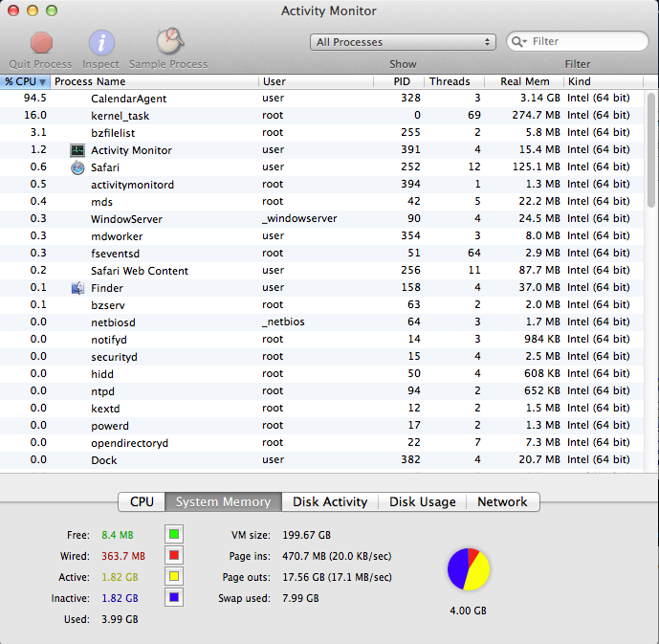The width and height of the screenshot is (659, 644).
Task: Toggle % CPU sort order arrow
Action: point(42,81)
